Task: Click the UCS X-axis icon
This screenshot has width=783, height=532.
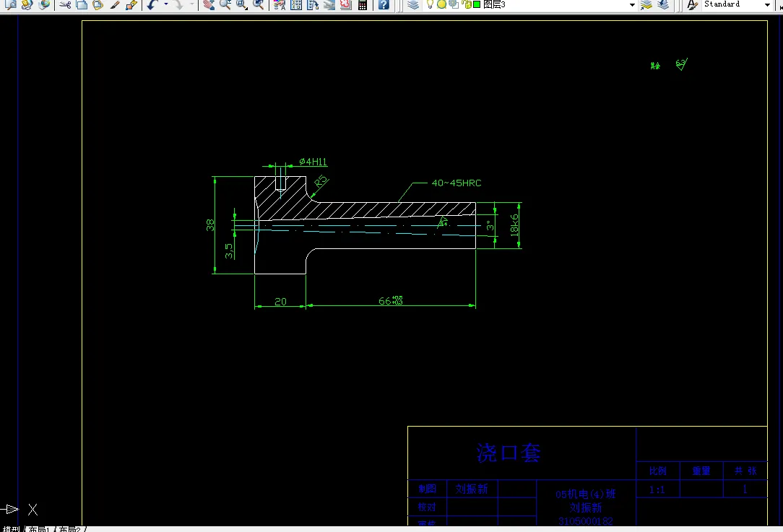Action: [x=20, y=510]
